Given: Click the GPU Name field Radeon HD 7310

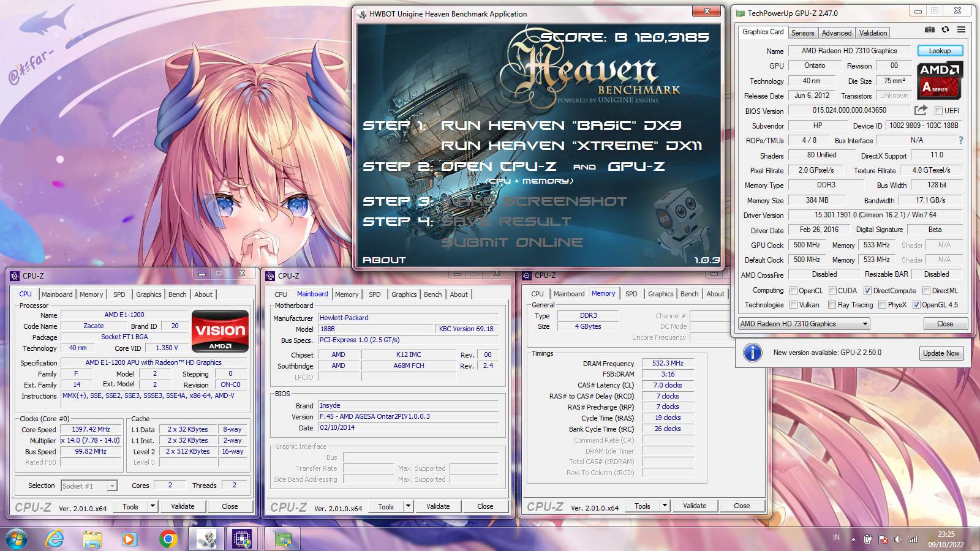Looking at the screenshot, I should click(849, 51).
